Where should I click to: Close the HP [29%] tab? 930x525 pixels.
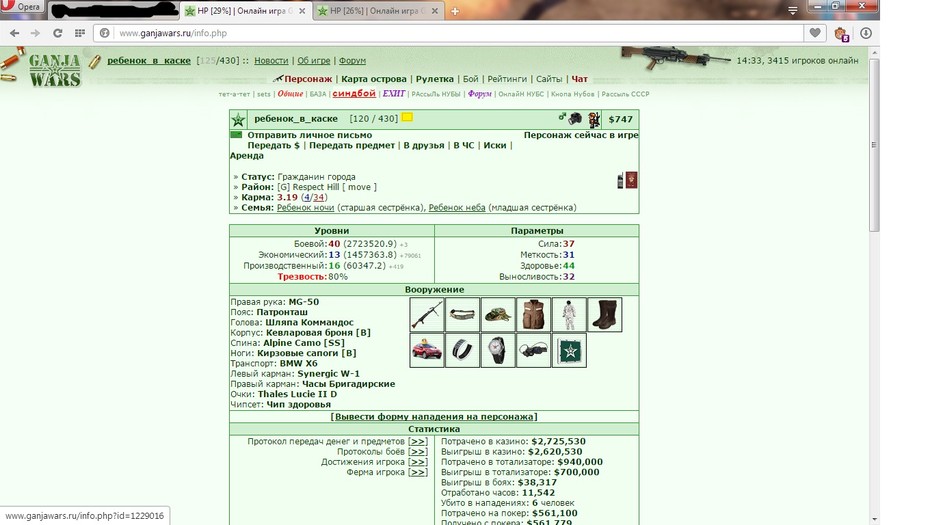coord(302,11)
